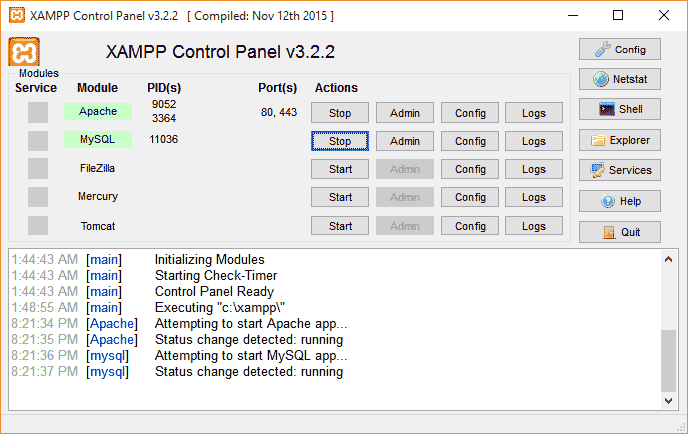Start the Tomcat module
The width and height of the screenshot is (688, 434).
(x=340, y=226)
